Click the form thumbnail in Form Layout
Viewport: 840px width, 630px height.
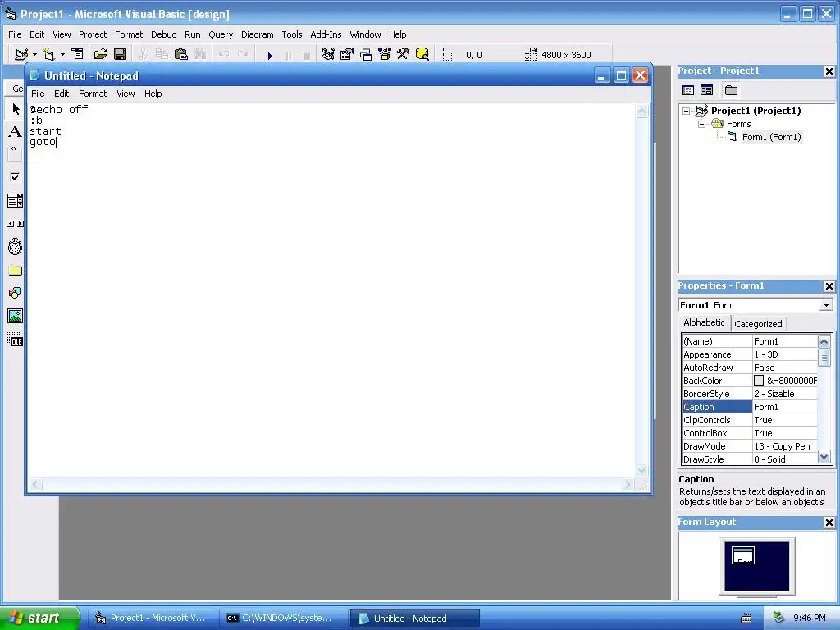743,555
